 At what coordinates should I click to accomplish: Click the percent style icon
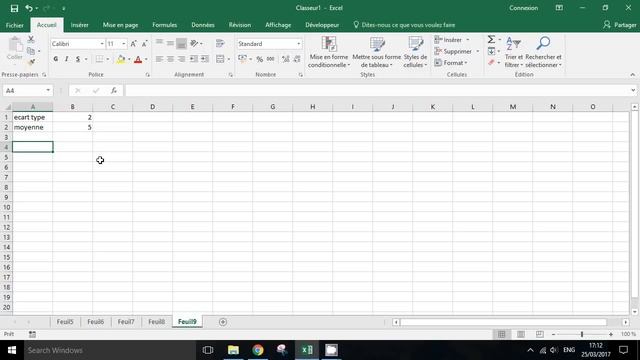pyautogui.click(x=260, y=59)
